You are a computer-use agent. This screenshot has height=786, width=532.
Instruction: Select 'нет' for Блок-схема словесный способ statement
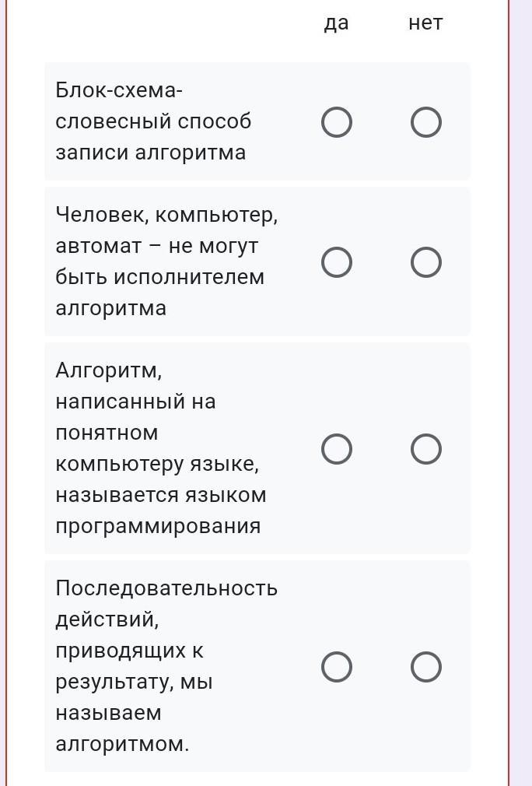[x=425, y=122]
